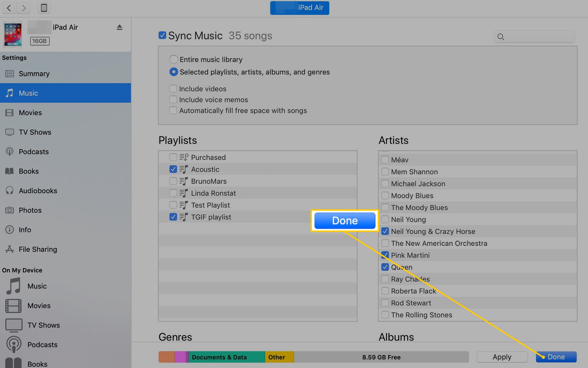Viewport: 588px width, 368px height.
Task: Open Podcasts in the Settings section
Action: (65, 152)
